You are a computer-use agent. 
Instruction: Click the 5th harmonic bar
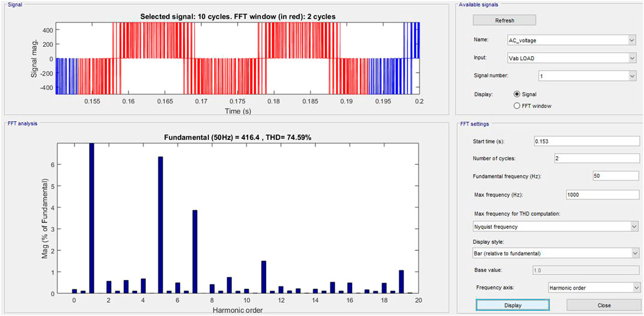160,225
